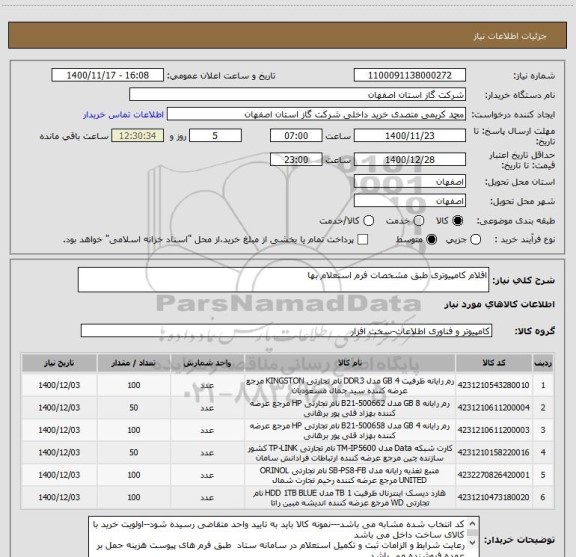Click the گروه کالا field
The image size is (576, 557).
click(286, 331)
